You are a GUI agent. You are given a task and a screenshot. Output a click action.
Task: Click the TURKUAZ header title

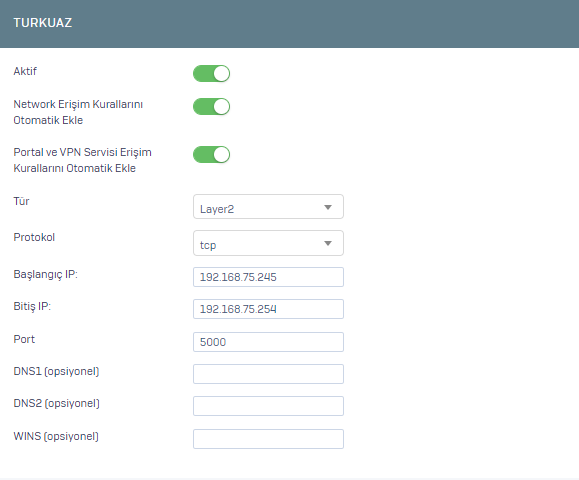42,23
